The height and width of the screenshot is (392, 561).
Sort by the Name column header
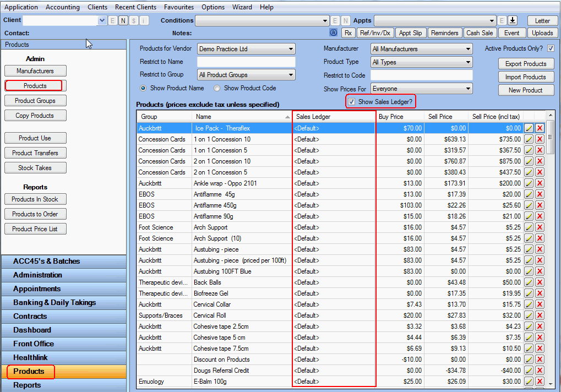[x=242, y=117]
